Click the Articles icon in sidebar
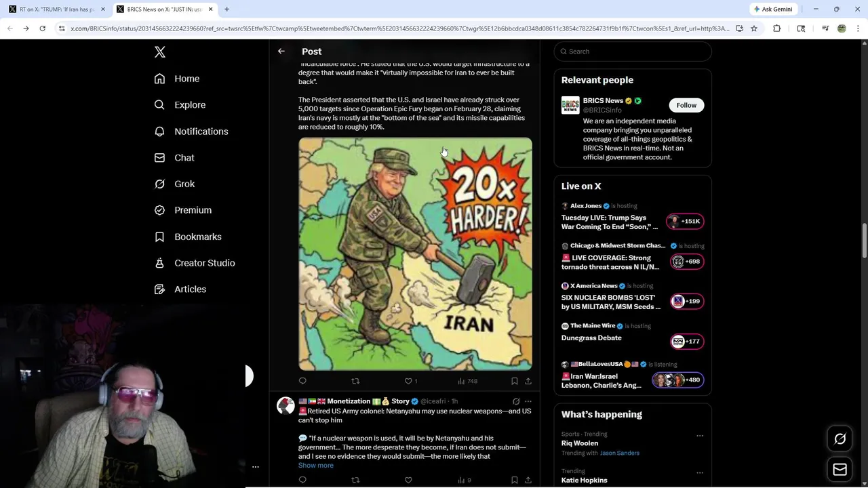Image resolution: width=868 pixels, height=488 pixels. (x=159, y=289)
